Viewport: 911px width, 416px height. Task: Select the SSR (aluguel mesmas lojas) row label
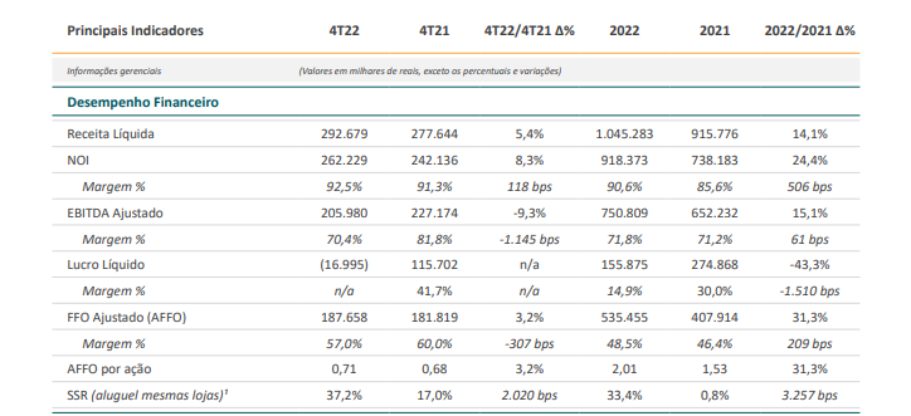[x=143, y=394]
